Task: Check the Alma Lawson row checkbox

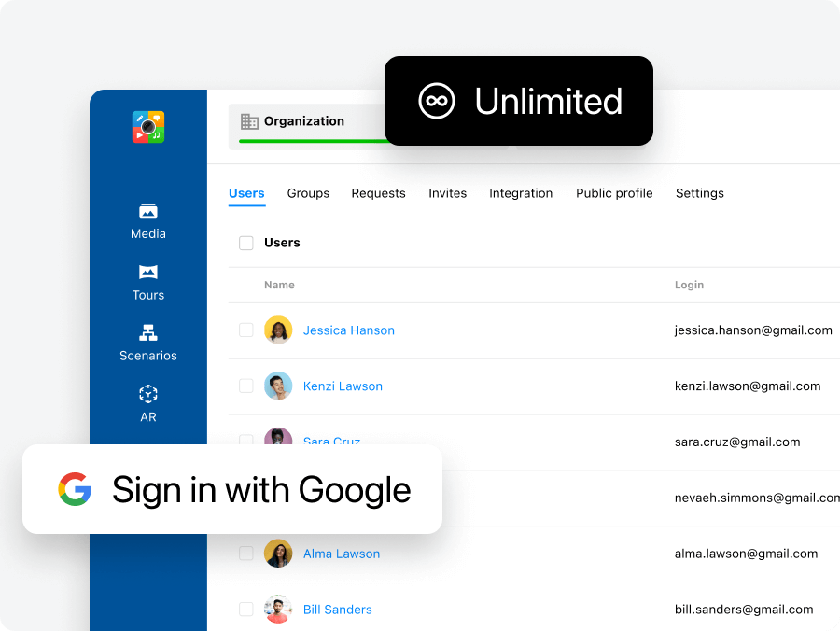Action: (245, 554)
